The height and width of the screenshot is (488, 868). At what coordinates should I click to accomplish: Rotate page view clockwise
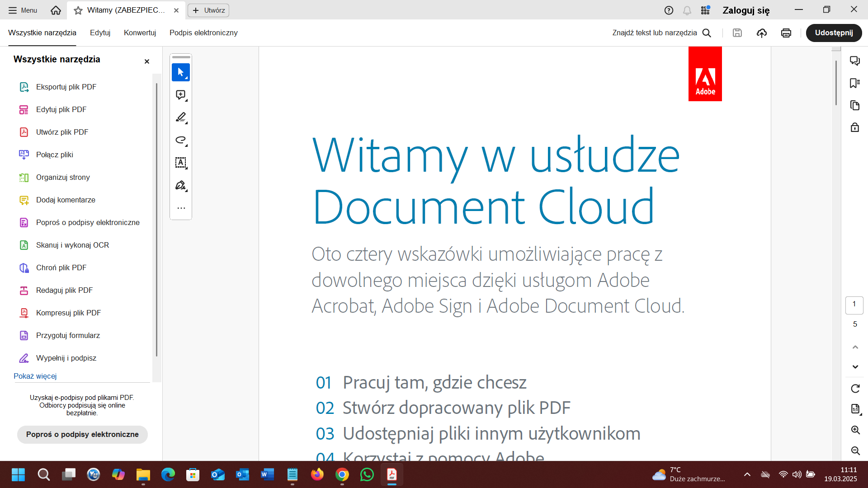pos(855,389)
